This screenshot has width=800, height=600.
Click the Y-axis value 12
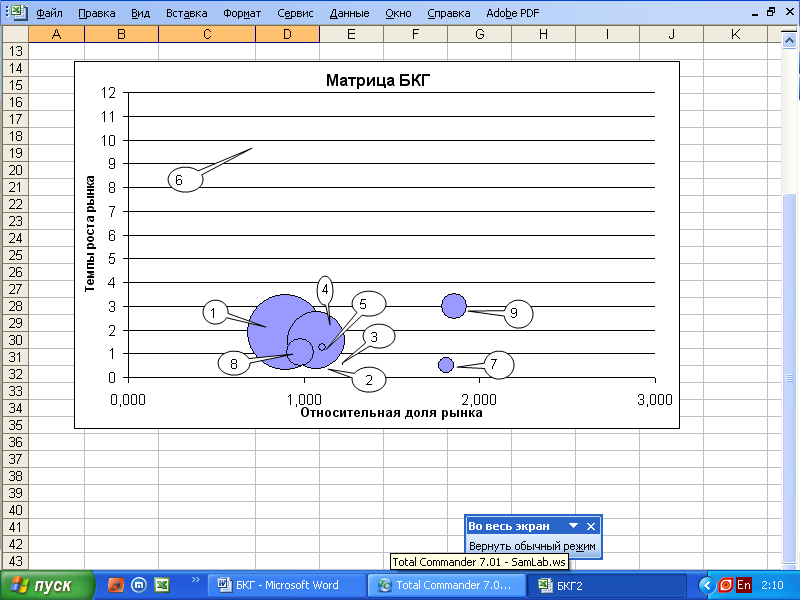pos(109,93)
